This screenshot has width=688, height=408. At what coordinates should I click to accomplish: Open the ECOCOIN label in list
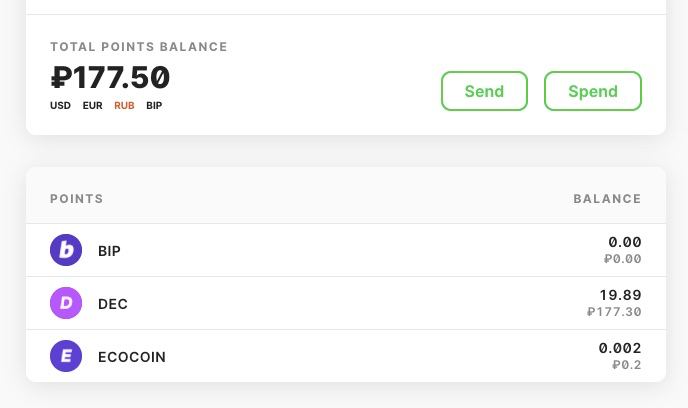point(132,357)
